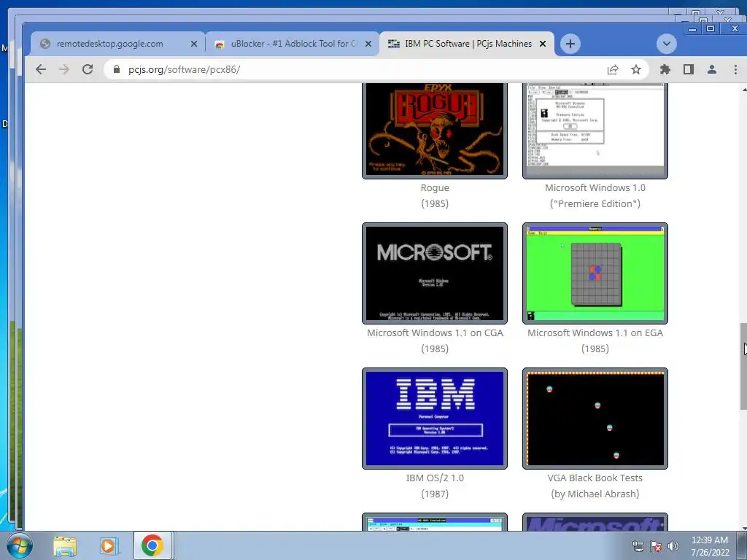
Task: Share this page via share icon
Action: pos(613,69)
